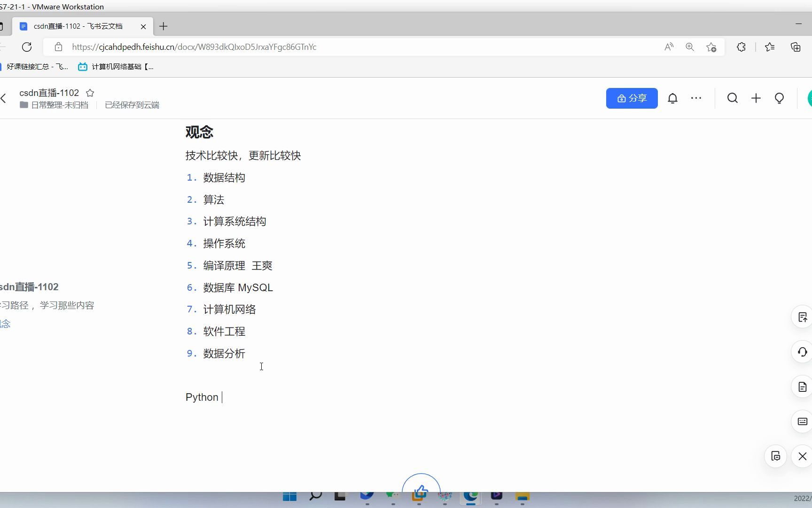Open the 计算机网络基础 bookmark
This screenshot has height=508, width=812.
pos(116,67)
